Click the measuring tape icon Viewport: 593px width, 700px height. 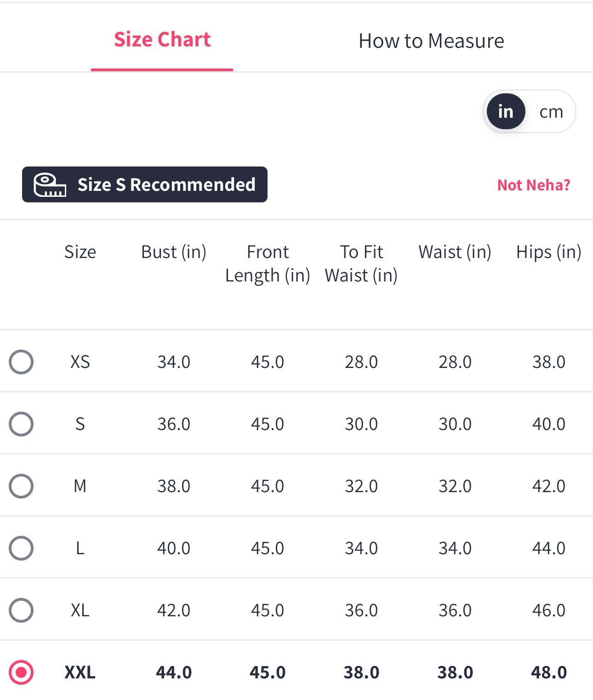pyautogui.click(x=50, y=185)
